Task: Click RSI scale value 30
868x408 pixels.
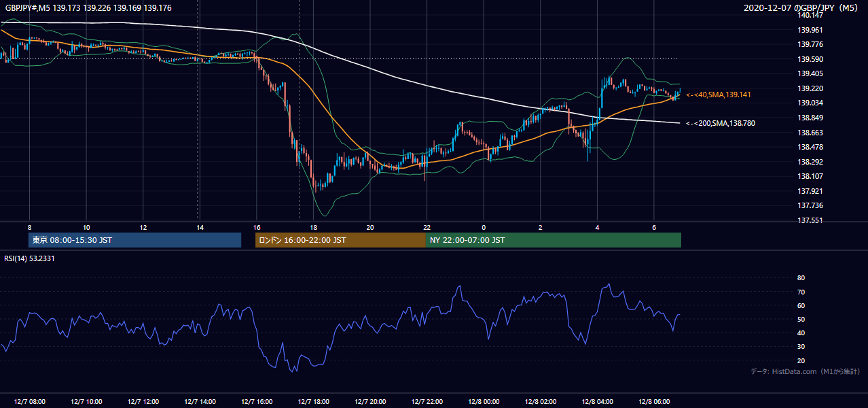Action: point(801,347)
